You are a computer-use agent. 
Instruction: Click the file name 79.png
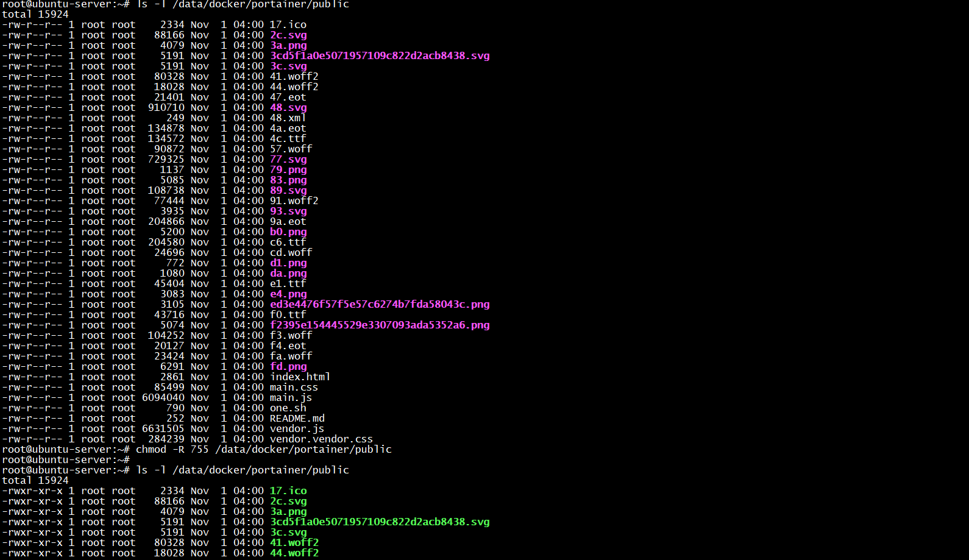pos(288,169)
